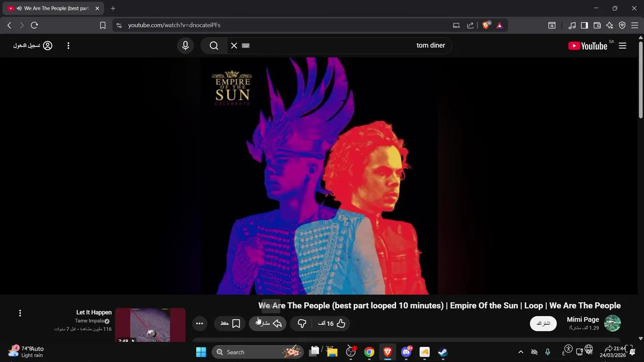Click the address bar URL

click(174, 25)
